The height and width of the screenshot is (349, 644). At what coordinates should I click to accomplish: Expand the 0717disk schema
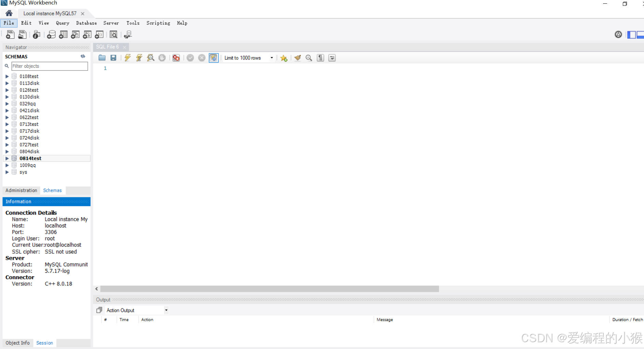coord(7,131)
